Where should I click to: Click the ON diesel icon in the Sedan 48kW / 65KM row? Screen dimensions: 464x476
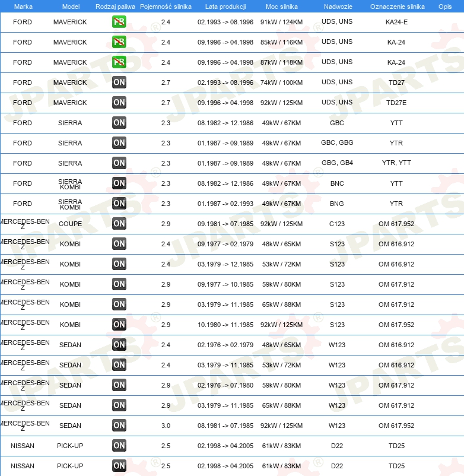pyautogui.click(x=119, y=345)
